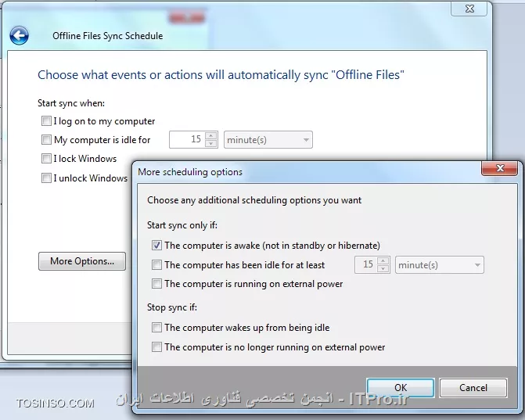Screen dimensions: 525x420
Task: Close the Offline Files Sync Schedule window
Action: pos(469,9)
